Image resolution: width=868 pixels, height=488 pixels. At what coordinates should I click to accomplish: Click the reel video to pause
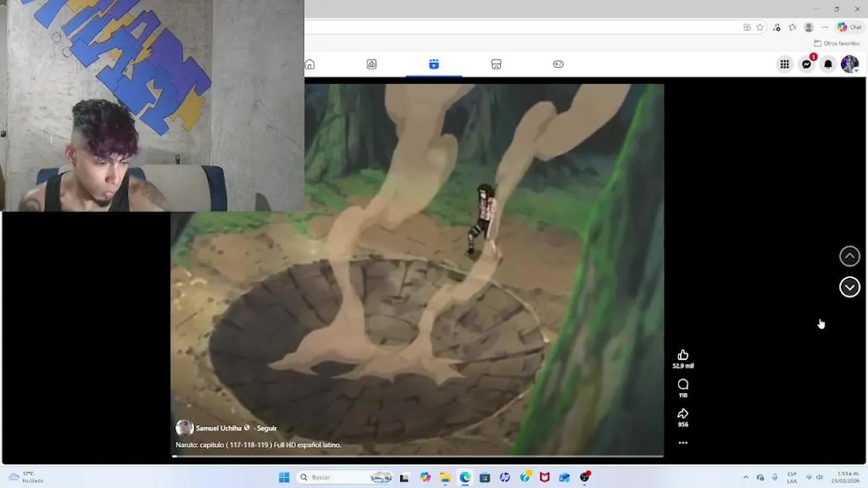click(x=417, y=269)
